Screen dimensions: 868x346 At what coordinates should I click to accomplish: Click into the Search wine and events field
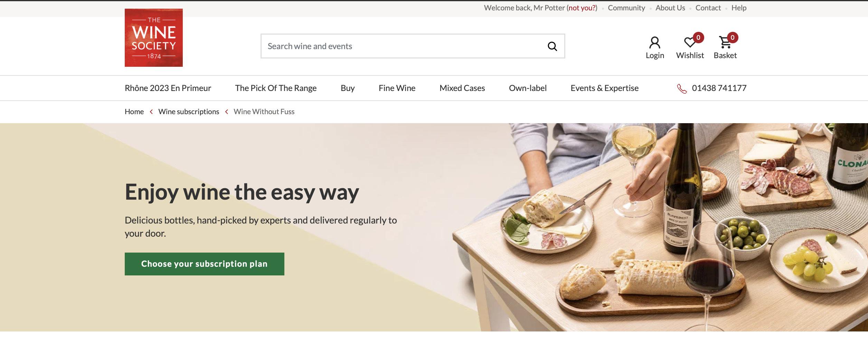point(413,46)
